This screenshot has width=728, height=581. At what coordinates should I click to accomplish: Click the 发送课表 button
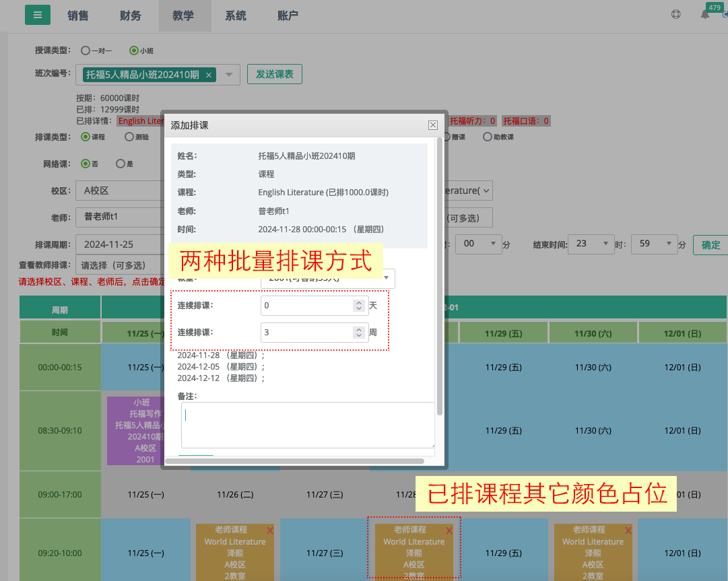point(274,74)
